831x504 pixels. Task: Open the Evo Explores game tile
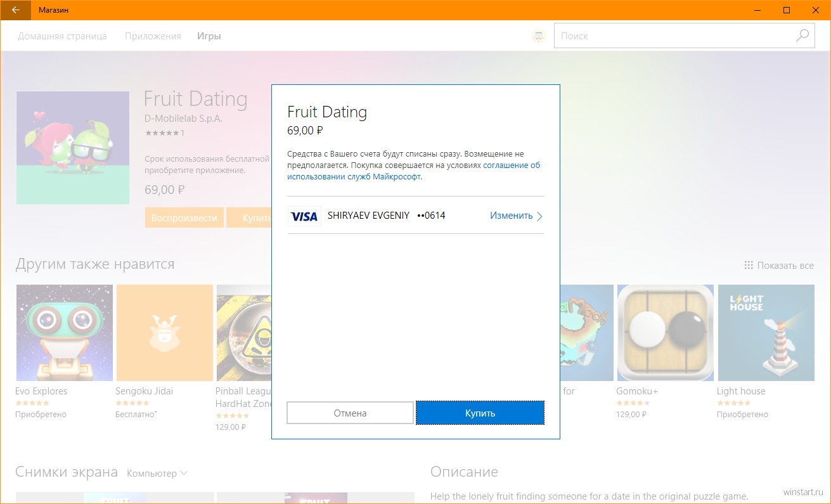[x=64, y=333]
